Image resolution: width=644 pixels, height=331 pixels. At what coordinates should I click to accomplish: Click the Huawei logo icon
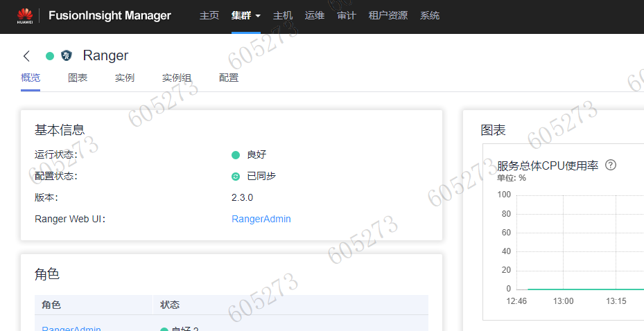coord(25,16)
